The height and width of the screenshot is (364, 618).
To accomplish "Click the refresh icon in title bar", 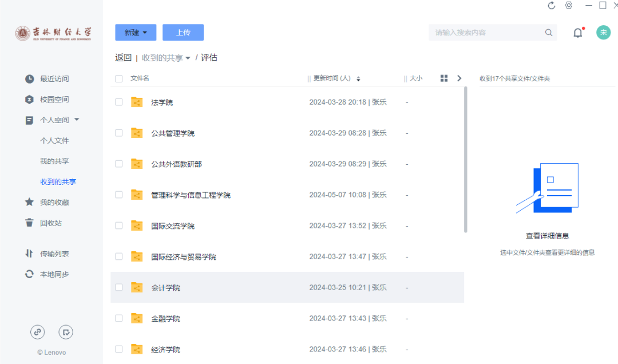I will tap(552, 6).
